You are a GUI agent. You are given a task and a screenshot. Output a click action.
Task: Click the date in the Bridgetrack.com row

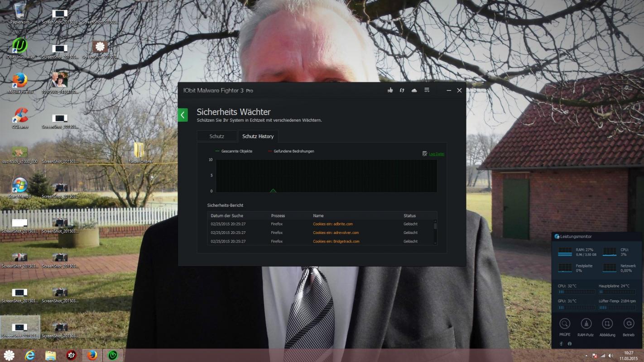coord(228,241)
